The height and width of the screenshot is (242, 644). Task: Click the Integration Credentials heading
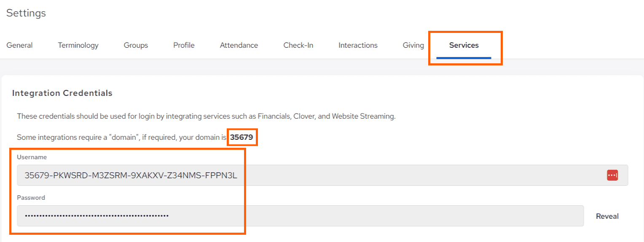click(x=62, y=93)
